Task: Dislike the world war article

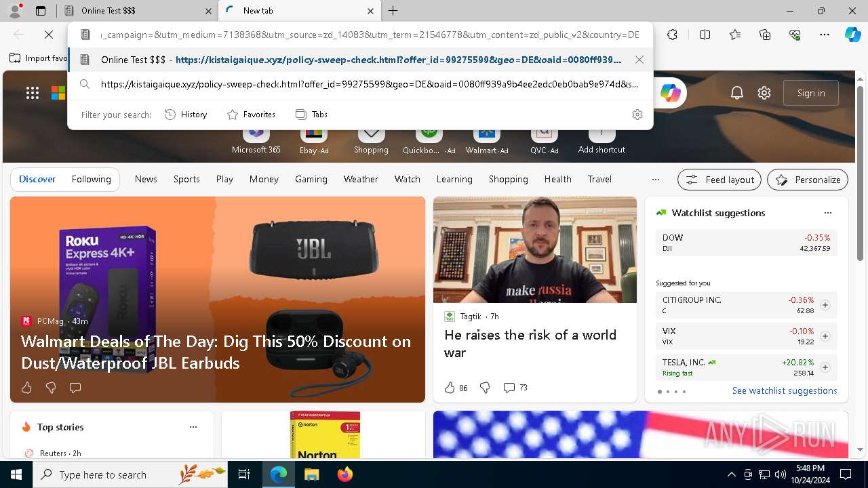Action: click(485, 388)
